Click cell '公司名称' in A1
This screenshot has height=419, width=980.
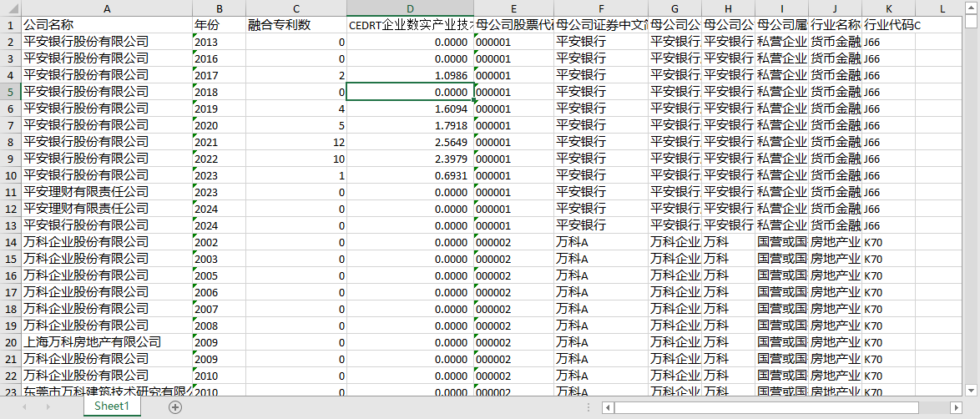click(107, 25)
